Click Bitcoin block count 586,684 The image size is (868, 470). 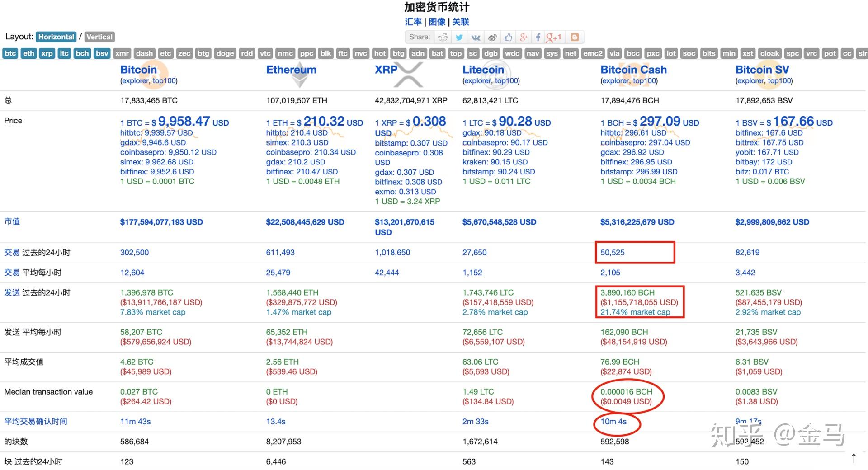134,442
